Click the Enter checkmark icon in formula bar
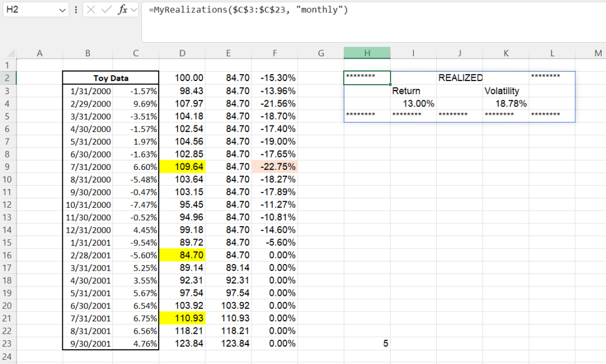The height and width of the screenshot is (364, 606). (107, 10)
